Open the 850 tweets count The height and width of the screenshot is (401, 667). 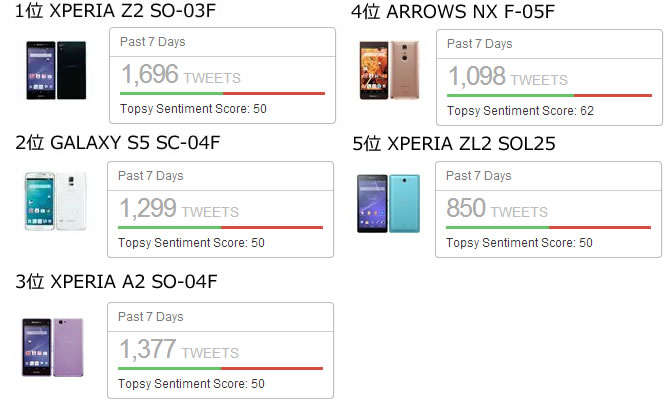point(497,208)
